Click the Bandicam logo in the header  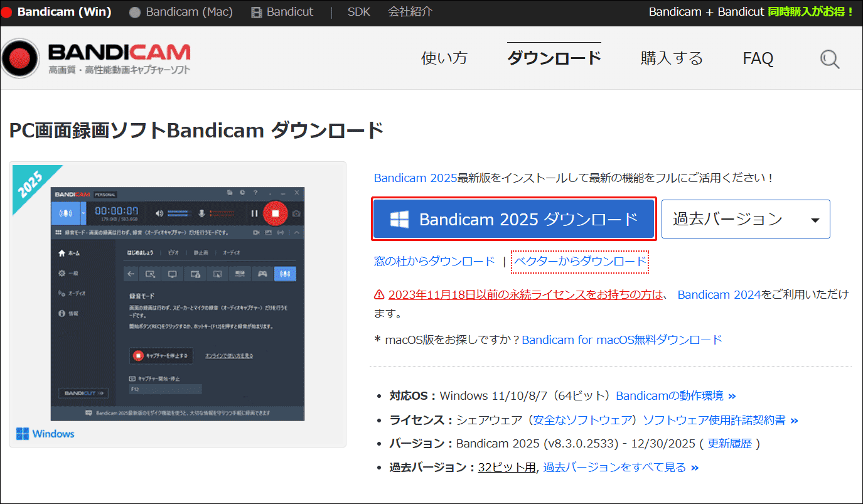pos(96,58)
